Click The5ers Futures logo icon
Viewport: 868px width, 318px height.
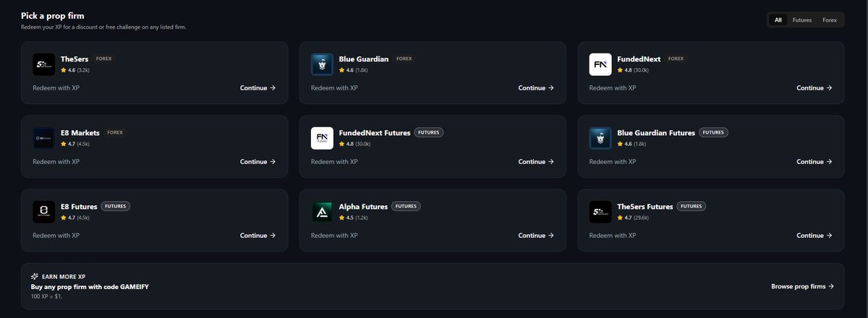(600, 212)
